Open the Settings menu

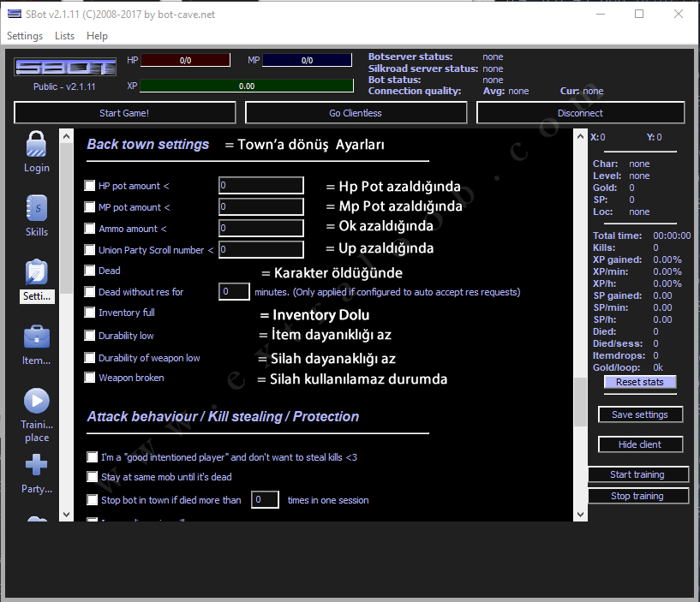pyautogui.click(x=25, y=36)
